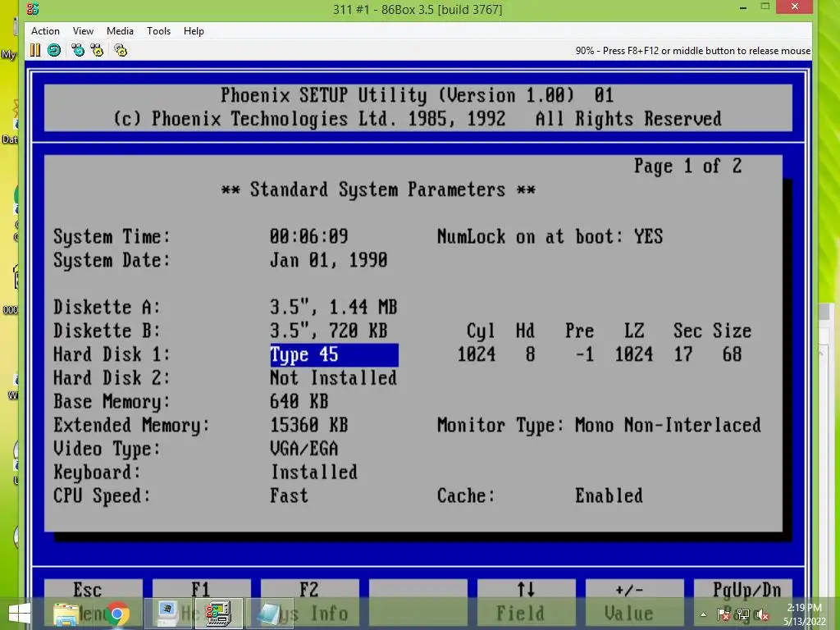This screenshot has width=840, height=630.
Task: Pause the emulation with the pause toolbar icon
Action: pyautogui.click(x=35, y=50)
